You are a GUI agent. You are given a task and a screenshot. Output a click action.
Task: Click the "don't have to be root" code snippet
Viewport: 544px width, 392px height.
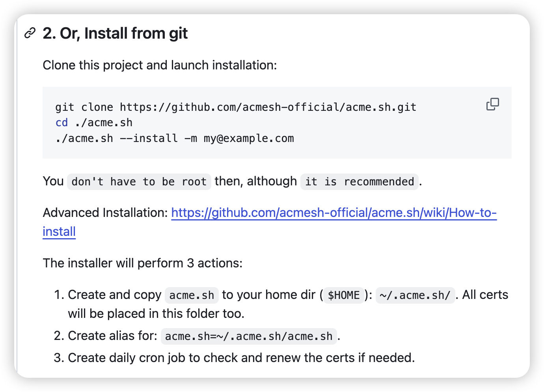(x=139, y=182)
